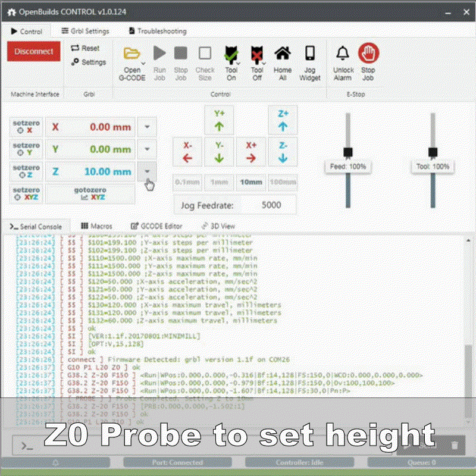Click the Run Job play icon
The image size is (476, 476).
point(159,54)
